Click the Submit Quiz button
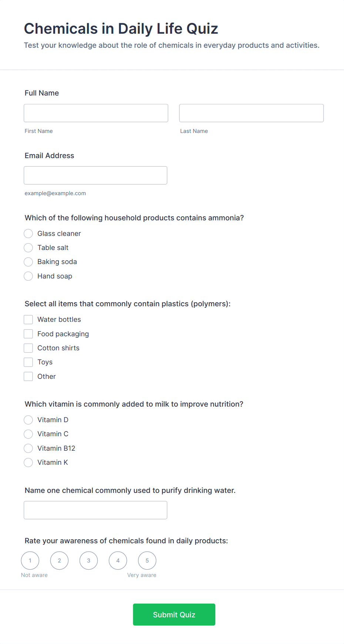344x644 pixels. coord(174,614)
